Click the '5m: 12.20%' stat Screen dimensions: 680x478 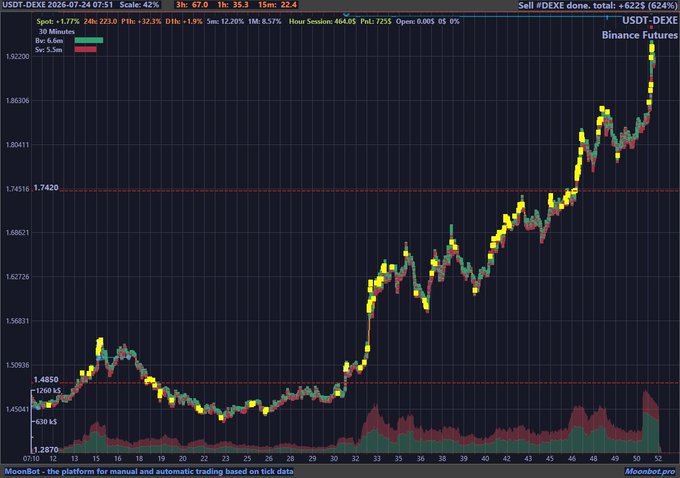(x=225, y=21)
